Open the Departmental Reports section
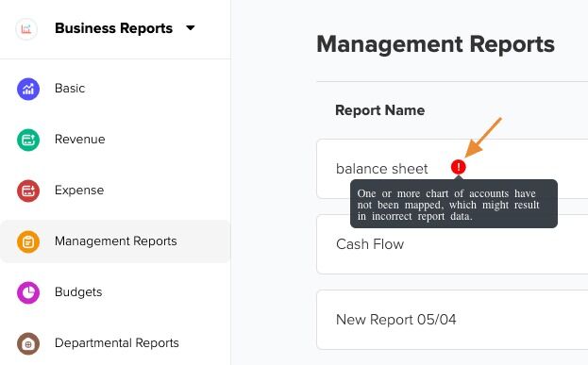Viewport: 588px width, 365px height. 117,343
